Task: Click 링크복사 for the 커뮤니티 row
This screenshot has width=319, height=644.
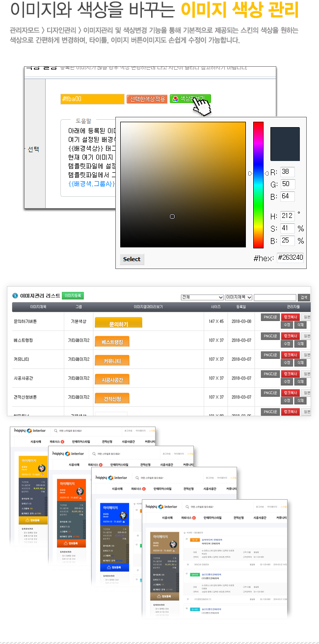Action: pos(290,355)
